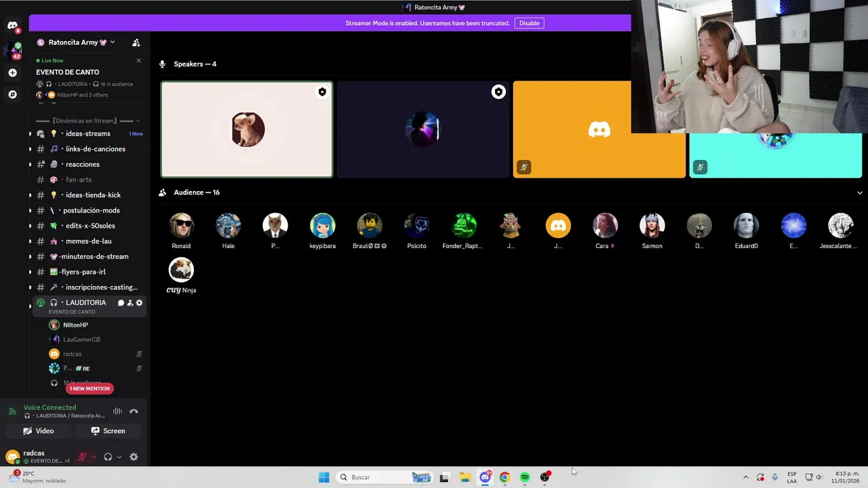The width and height of the screenshot is (868, 488).
Task: Click audience member Ronald's avatar
Action: tap(181, 226)
